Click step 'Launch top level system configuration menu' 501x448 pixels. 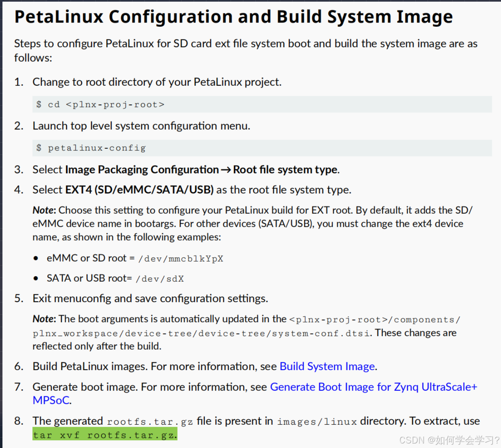click(141, 126)
